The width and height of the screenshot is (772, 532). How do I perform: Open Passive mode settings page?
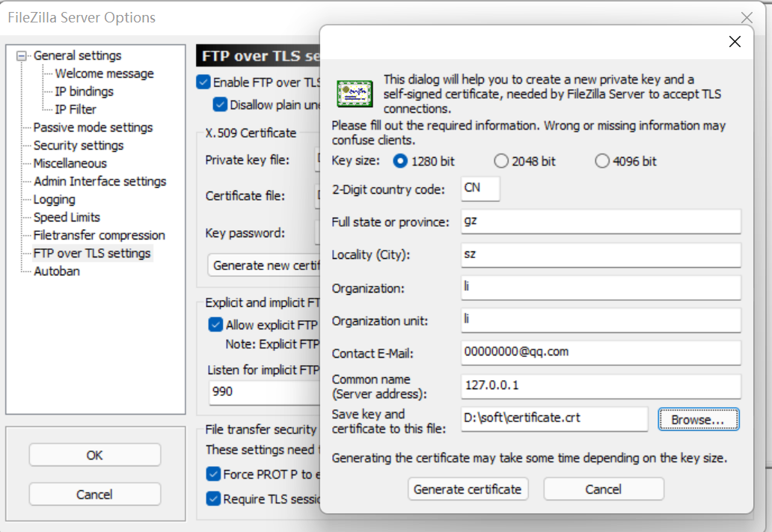point(93,128)
